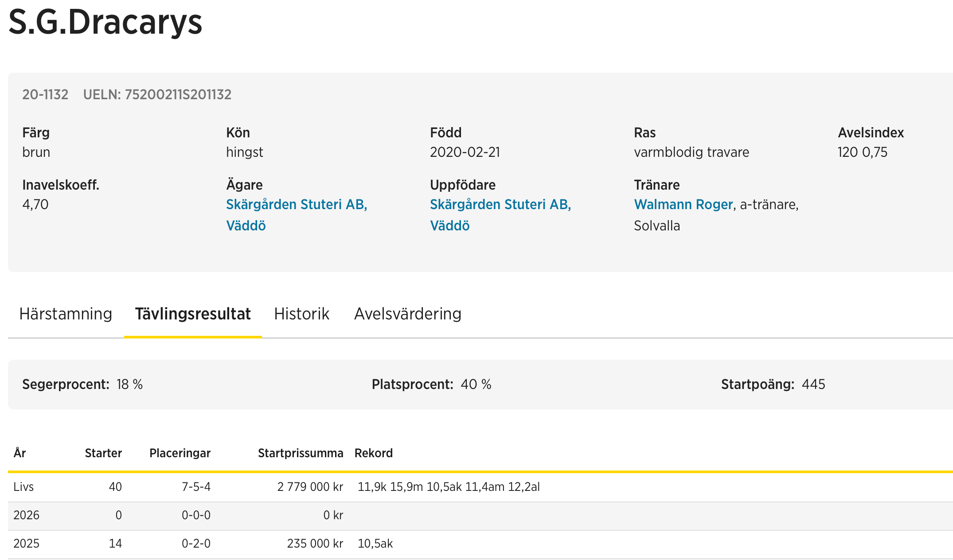Select the Livs results row
The width and height of the screenshot is (953, 560).
(x=23, y=486)
